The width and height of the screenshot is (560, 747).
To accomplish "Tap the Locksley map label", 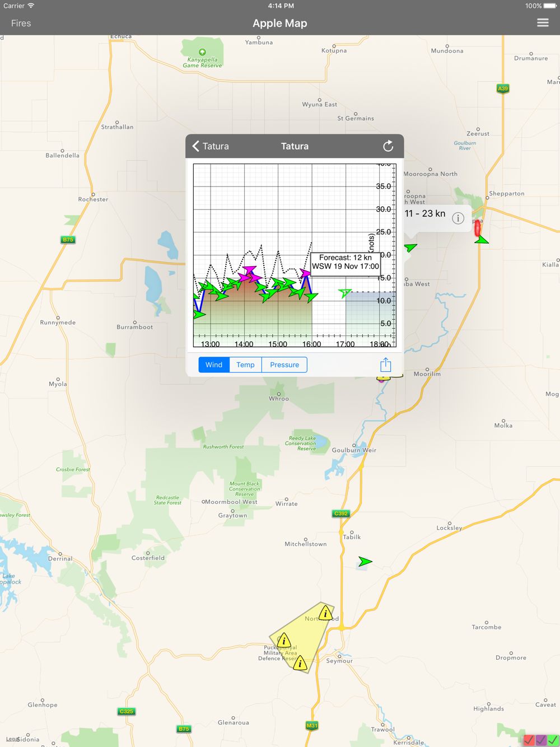I will point(449,528).
